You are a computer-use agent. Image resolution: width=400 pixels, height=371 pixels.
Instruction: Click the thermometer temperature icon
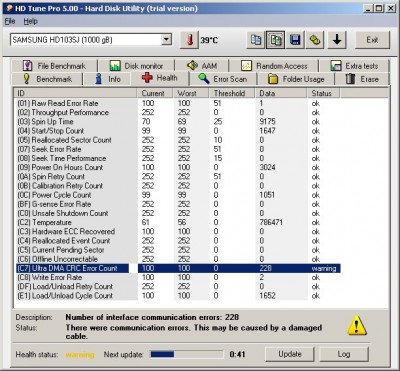[190, 40]
